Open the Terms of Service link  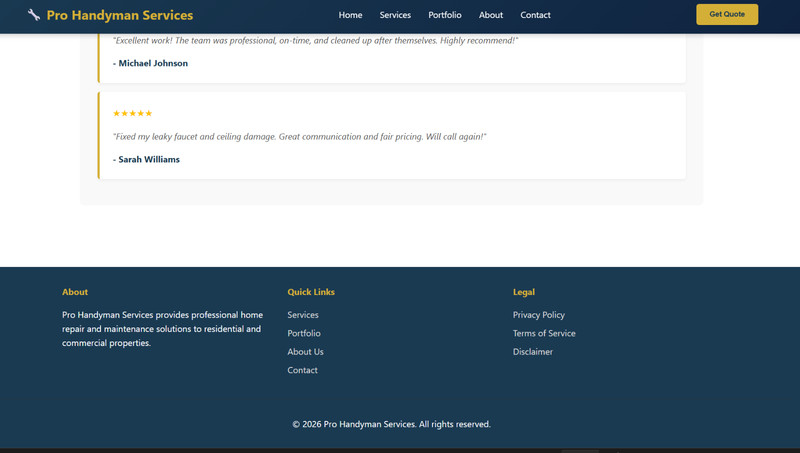tap(544, 333)
